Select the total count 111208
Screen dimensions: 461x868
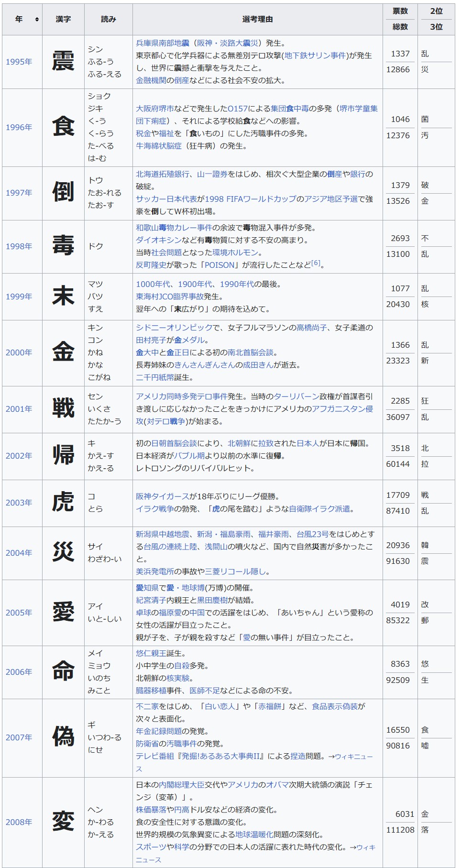[400, 830]
